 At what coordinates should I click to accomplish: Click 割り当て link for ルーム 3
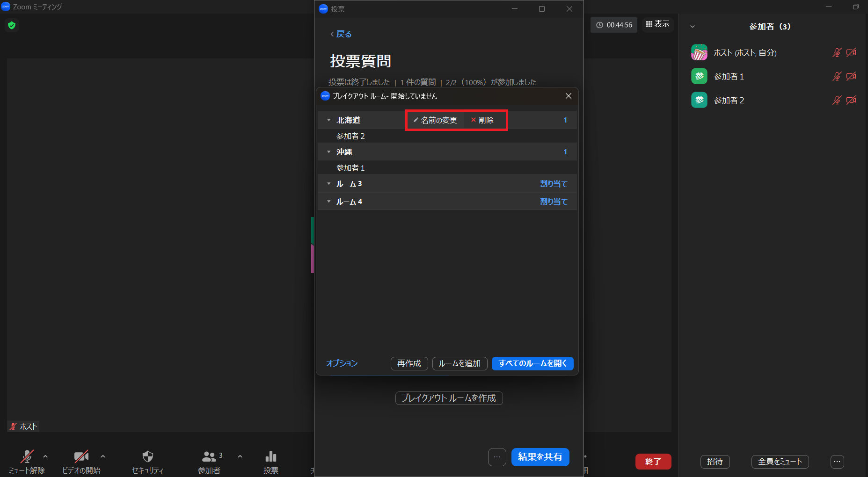tap(553, 184)
